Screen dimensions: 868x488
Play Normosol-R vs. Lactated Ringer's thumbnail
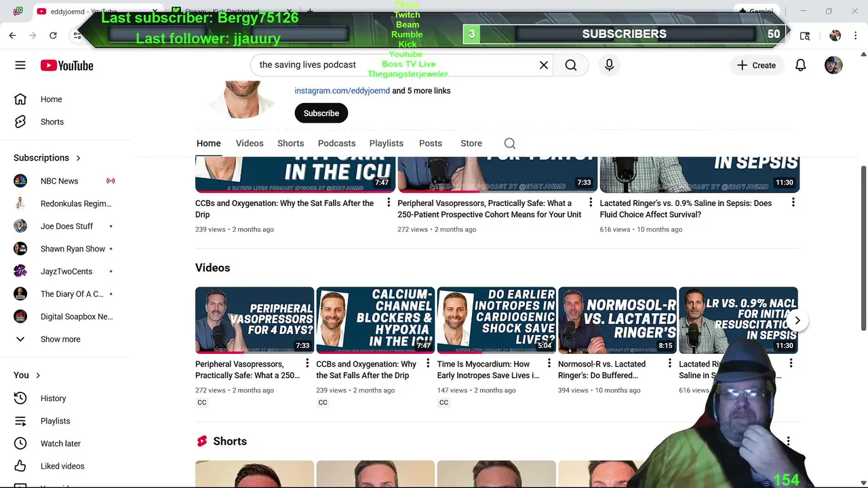tap(617, 320)
